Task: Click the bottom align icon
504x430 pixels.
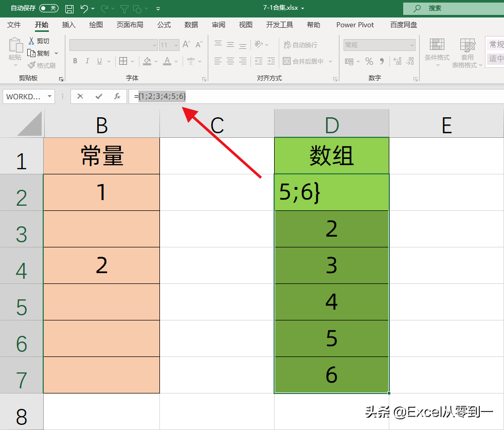Action: (x=243, y=45)
